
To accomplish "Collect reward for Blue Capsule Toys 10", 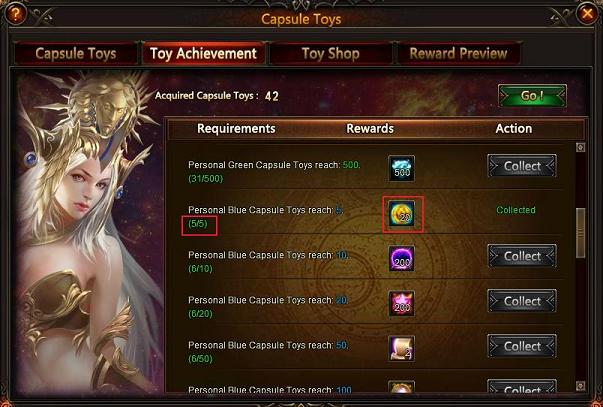I will point(522,256).
